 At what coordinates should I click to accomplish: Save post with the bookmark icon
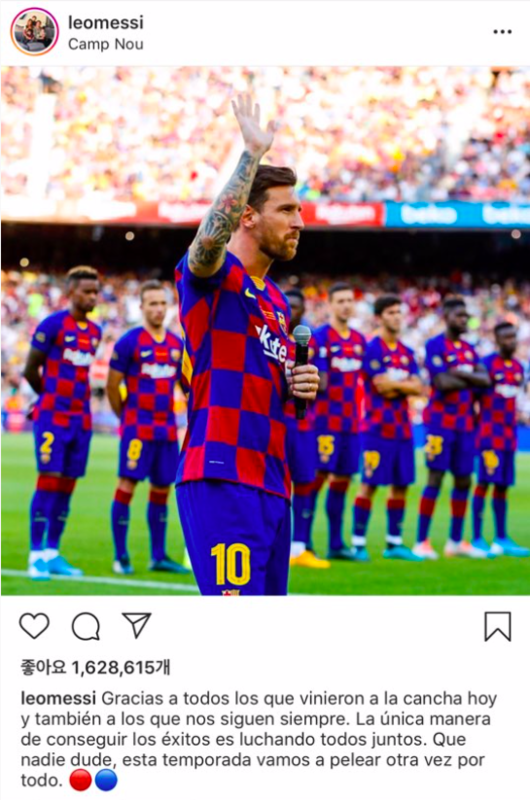point(497,626)
